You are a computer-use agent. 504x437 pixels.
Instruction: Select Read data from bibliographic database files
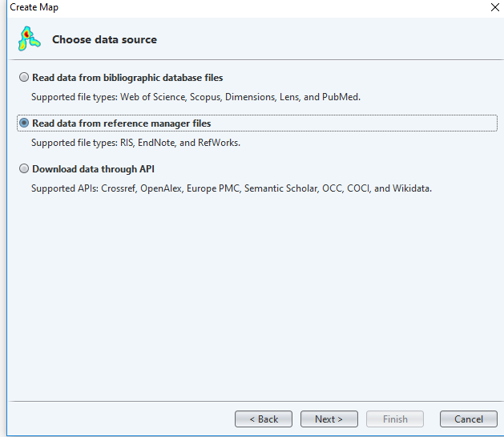24,78
